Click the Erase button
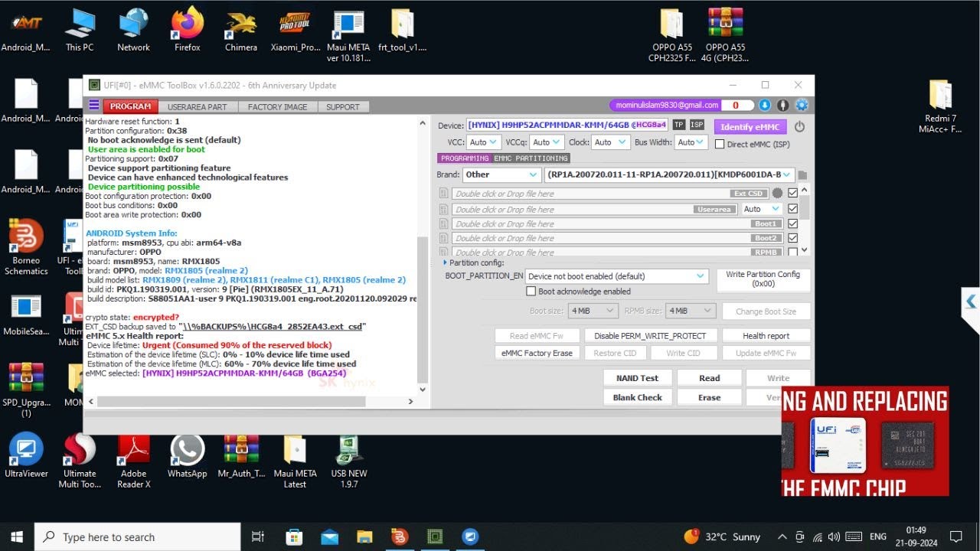The width and height of the screenshot is (980, 551). [x=709, y=397]
